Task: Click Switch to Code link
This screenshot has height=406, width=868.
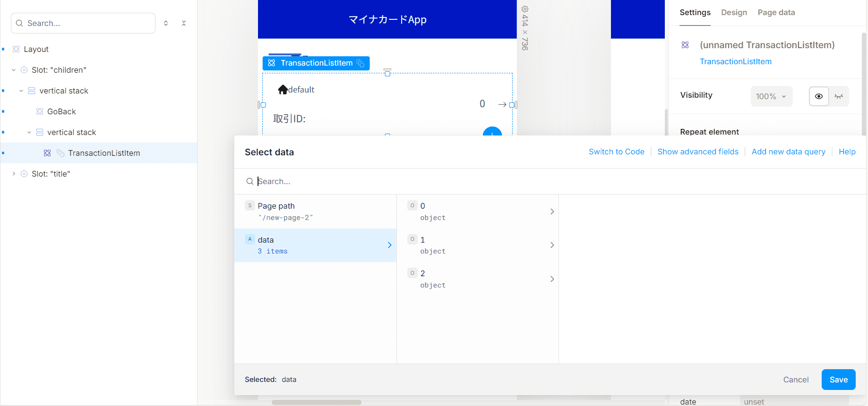Action: [616, 152]
